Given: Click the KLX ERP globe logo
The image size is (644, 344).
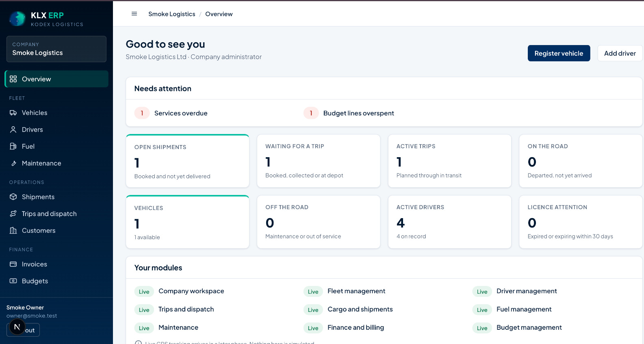Looking at the screenshot, I should click(17, 19).
